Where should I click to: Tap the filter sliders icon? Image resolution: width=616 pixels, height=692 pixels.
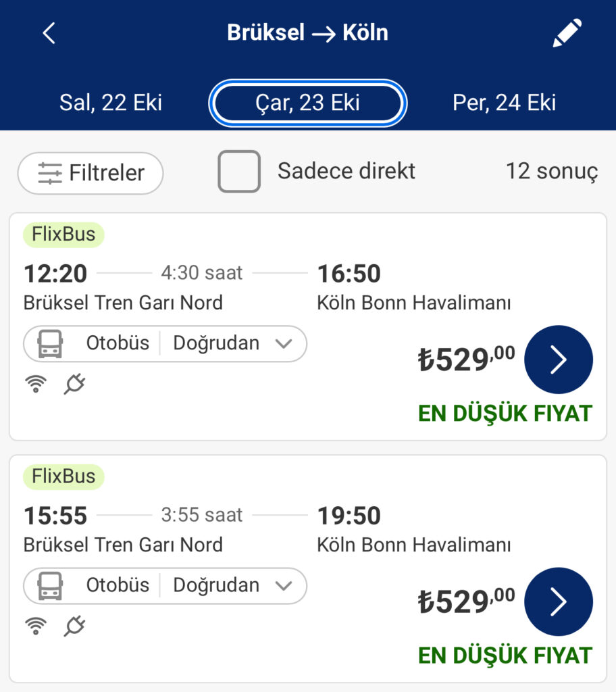coord(50,174)
